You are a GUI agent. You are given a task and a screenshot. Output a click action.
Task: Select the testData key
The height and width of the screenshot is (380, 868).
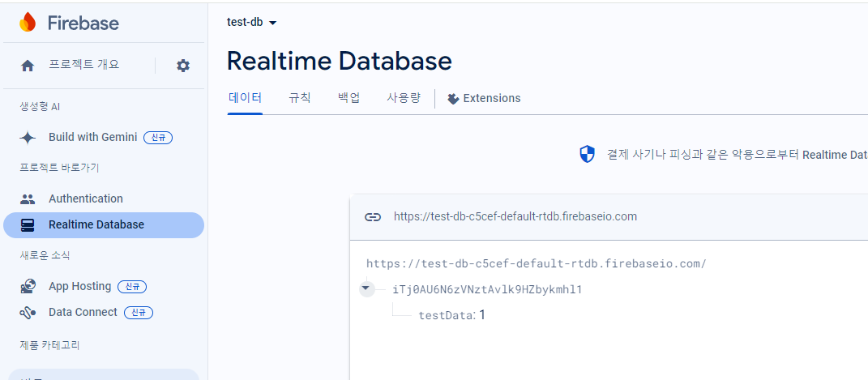tap(447, 315)
